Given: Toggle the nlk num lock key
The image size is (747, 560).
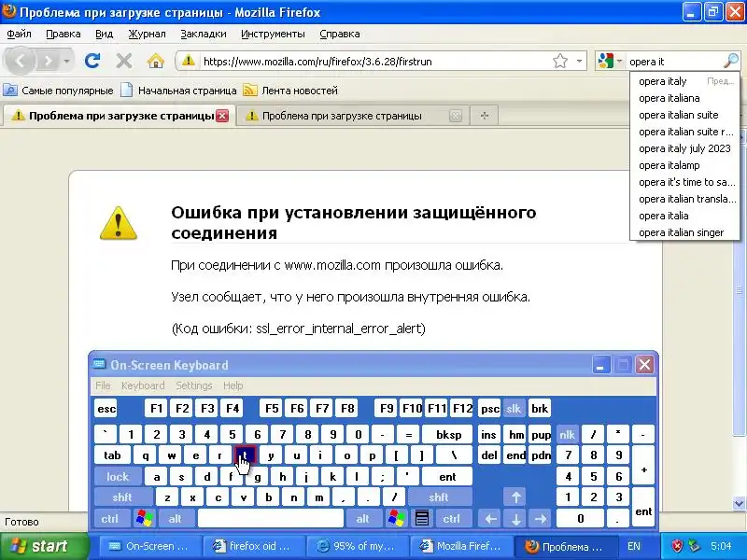Looking at the screenshot, I should (x=567, y=434).
